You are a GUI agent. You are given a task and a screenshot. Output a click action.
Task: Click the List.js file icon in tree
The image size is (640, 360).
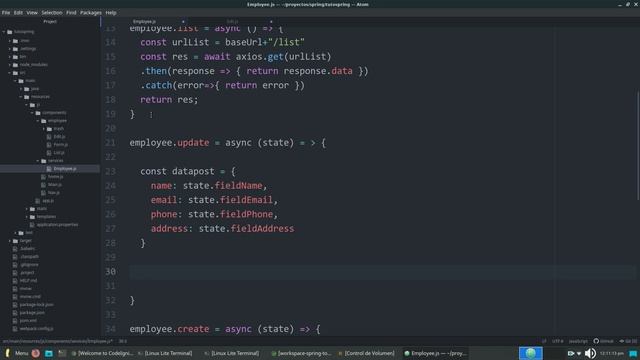[49, 153]
